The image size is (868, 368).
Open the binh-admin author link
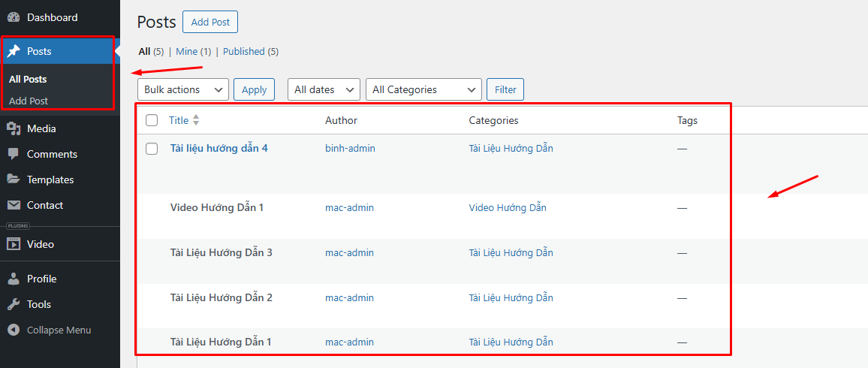click(x=350, y=149)
